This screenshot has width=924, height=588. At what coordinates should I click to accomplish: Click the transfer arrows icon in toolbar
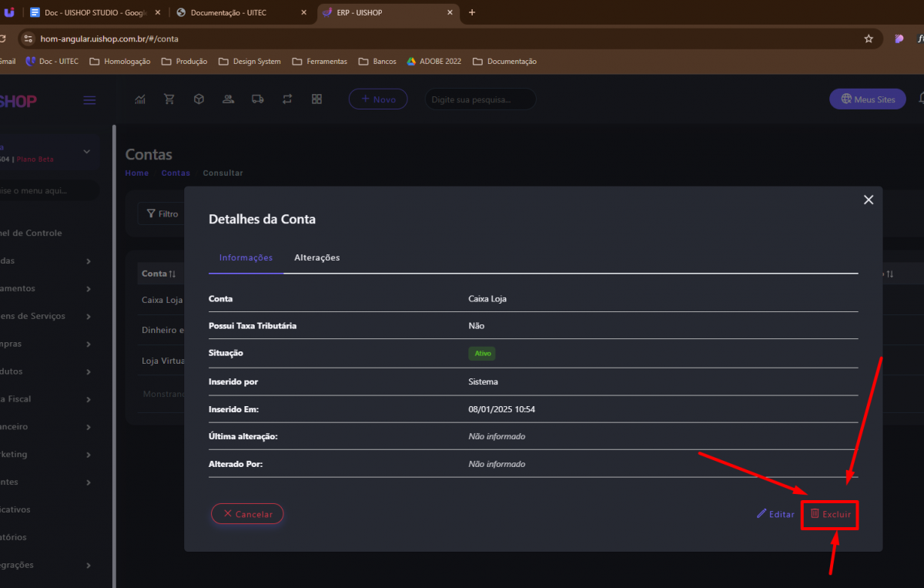(x=287, y=99)
